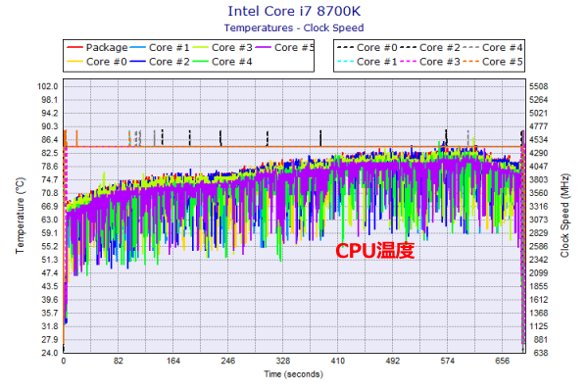Click the 102.0 temperature tick label
Image resolution: width=588 pixels, height=392 pixels.
pyautogui.click(x=48, y=86)
